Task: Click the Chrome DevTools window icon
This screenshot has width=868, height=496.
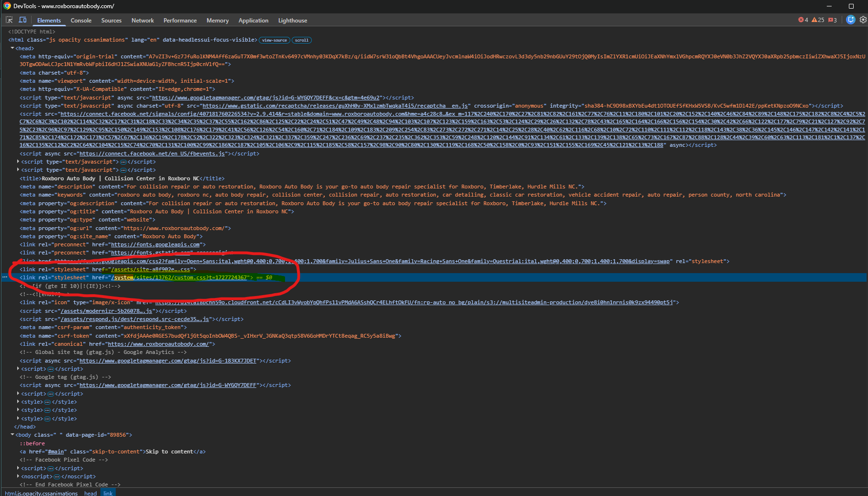Action: point(7,6)
